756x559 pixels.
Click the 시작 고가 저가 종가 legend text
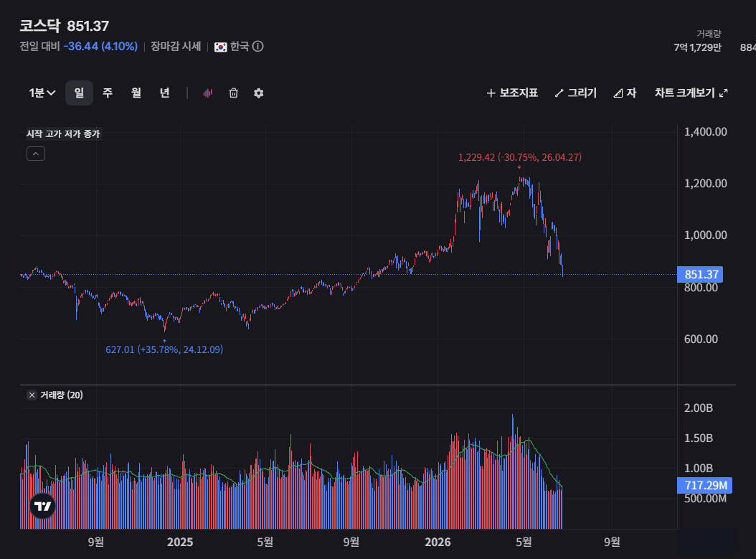click(63, 133)
